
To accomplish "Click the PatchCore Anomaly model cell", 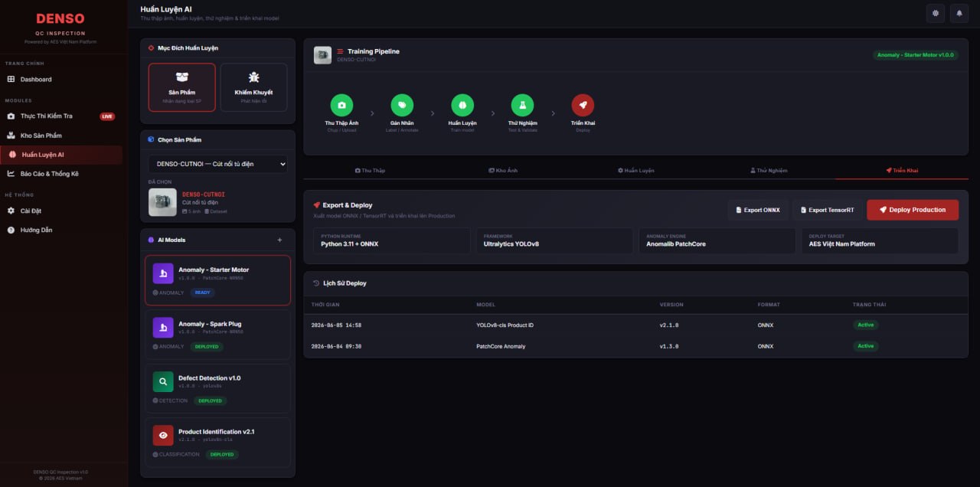I will 501,346.
